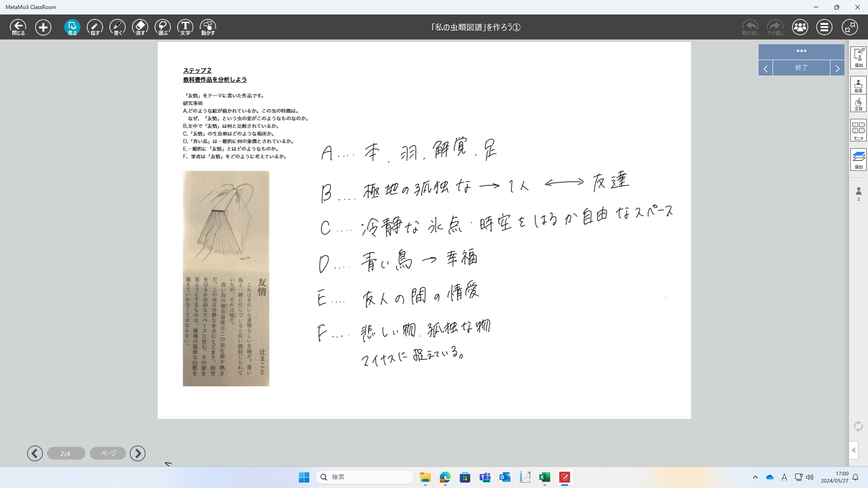The height and width of the screenshot is (488, 868).
Task: Toggle 発表 presentation mode
Action: click(858, 85)
